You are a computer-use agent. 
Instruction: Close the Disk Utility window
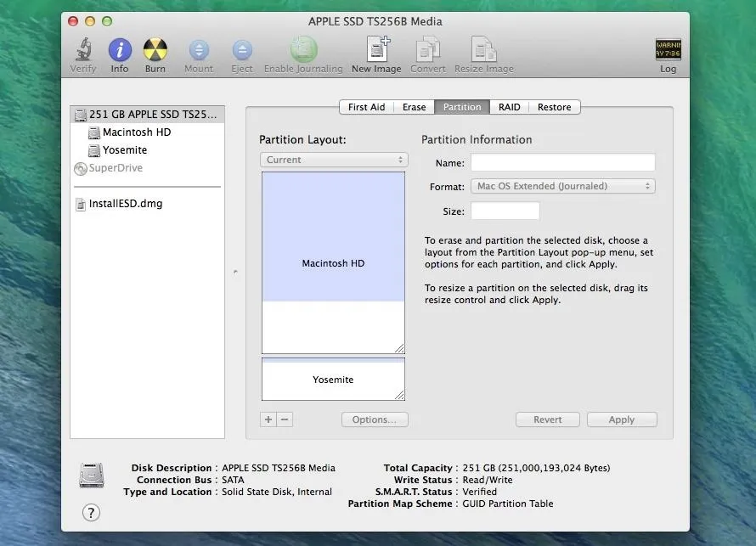point(73,21)
